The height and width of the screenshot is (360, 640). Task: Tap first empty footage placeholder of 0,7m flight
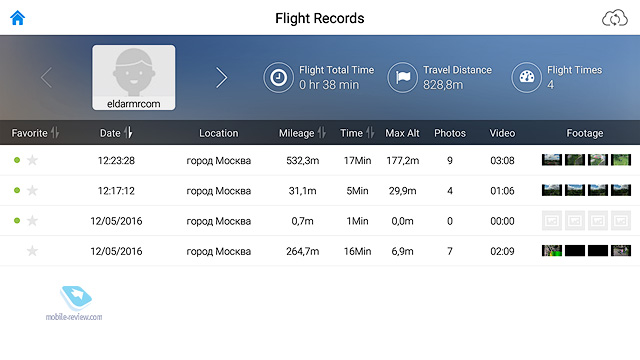(x=552, y=221)
